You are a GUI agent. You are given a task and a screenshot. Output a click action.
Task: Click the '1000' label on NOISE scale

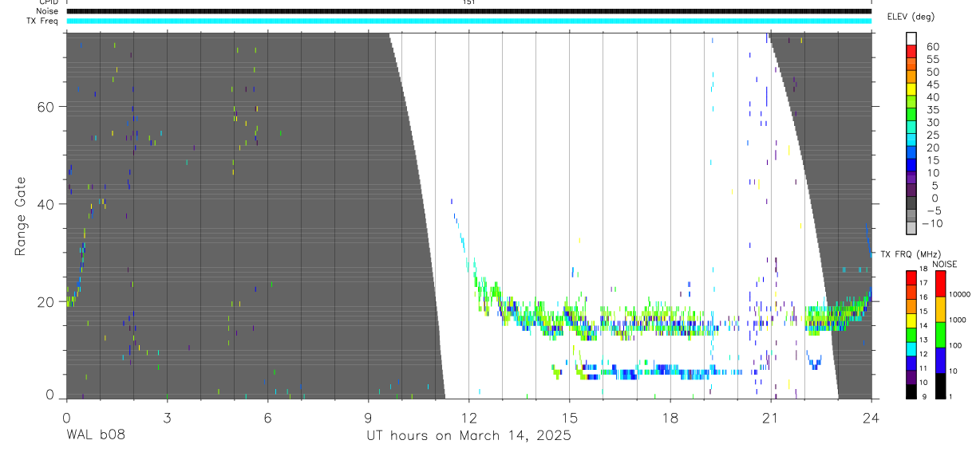click(957, 320)
